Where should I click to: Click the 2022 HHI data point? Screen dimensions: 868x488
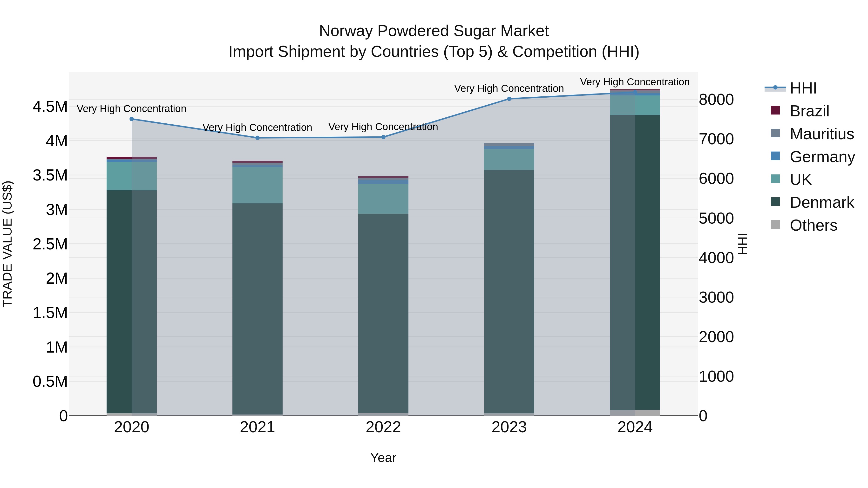(383, 137)
